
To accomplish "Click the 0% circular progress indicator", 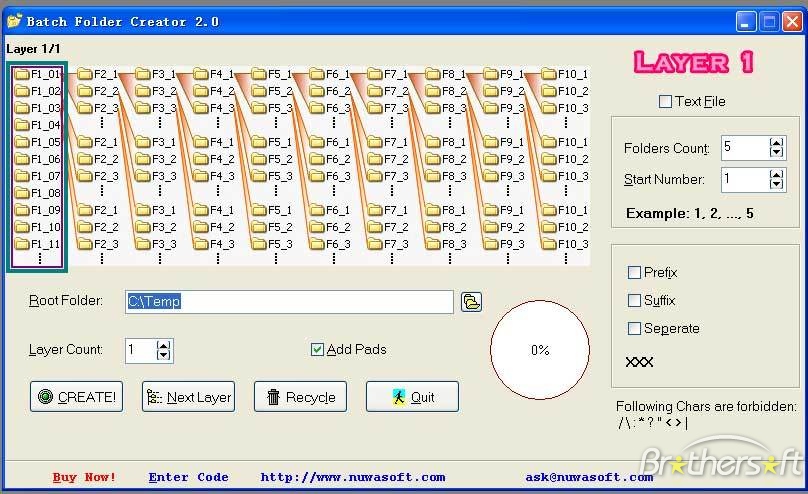I will tap(540, 350).
